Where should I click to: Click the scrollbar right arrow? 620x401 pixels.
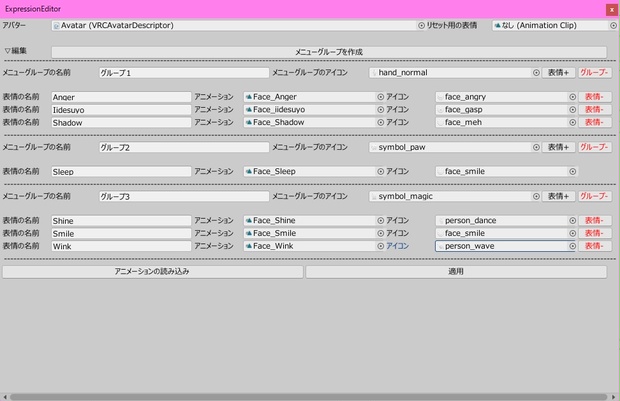pos(614,397)
